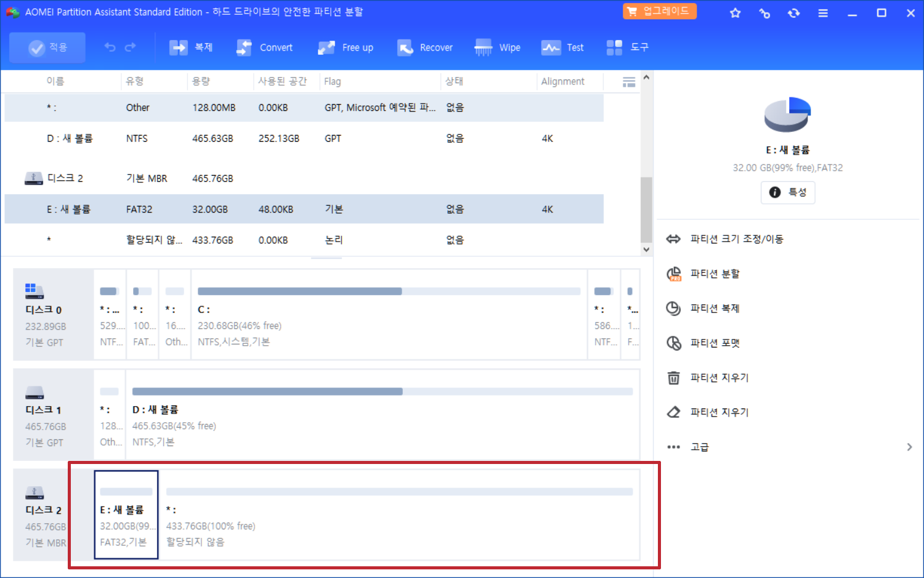Open 파티션 크기 조정/이동 (Resize/Move)
The width and height of the screenshot is (924, 578).
[x=737, y=238]
